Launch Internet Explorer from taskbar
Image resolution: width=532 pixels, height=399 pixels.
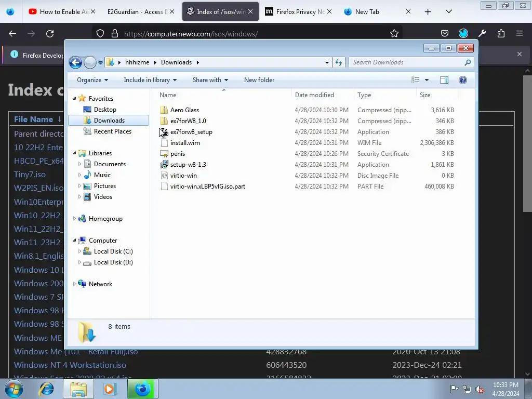tap(46, 389)
